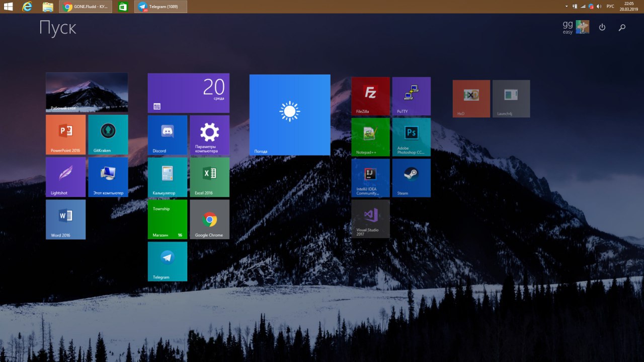This screenshot has width=644, height=362.
Task: Launch FileZilla tile
Action: 370,96
